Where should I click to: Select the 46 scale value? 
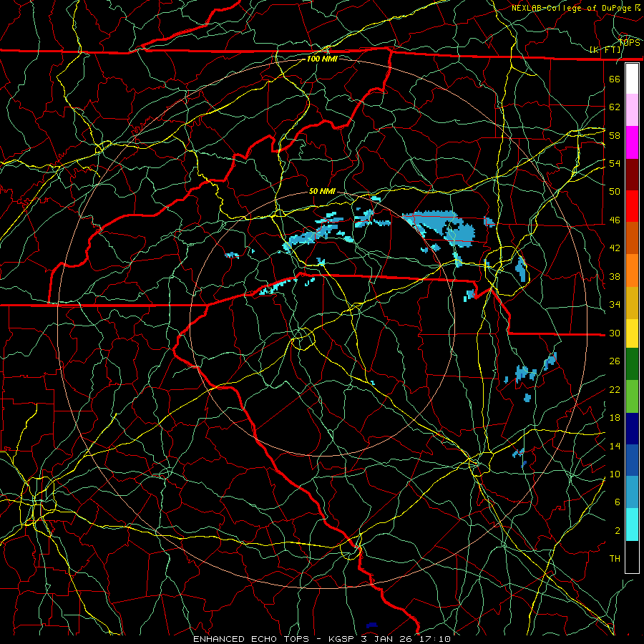pos(615,220)
